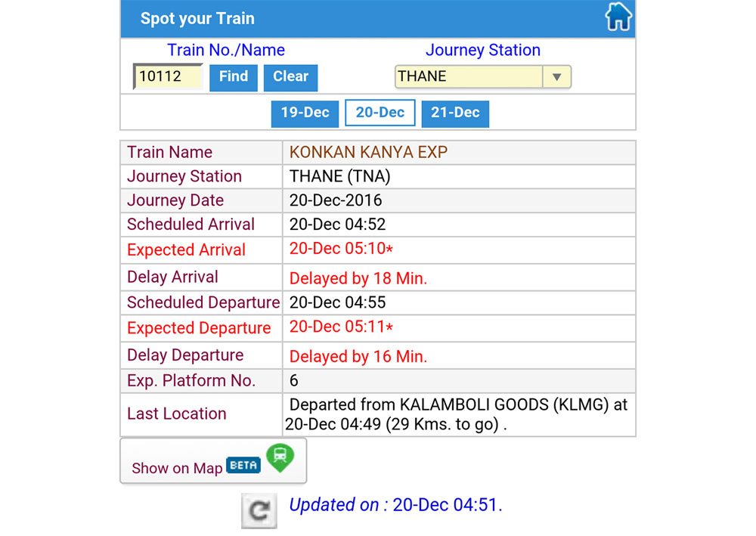Click the refresh arrow icon
This screenshot has width=756, height=536.
(259, 510)
